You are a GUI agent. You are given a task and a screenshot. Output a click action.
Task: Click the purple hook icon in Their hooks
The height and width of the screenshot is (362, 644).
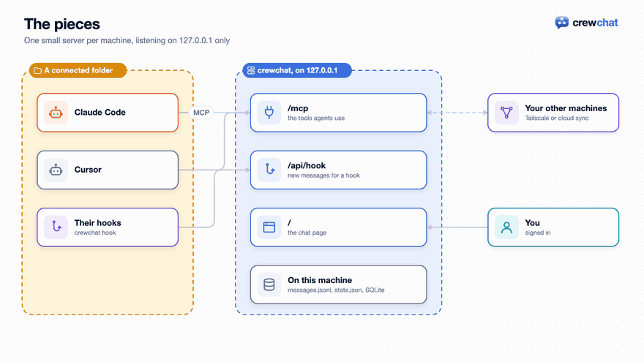click(56, 227)
